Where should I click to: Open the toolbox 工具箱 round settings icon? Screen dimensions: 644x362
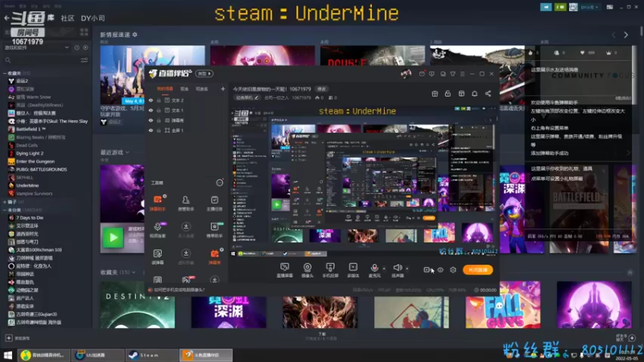pyautogui.click(x=220, y=183)
